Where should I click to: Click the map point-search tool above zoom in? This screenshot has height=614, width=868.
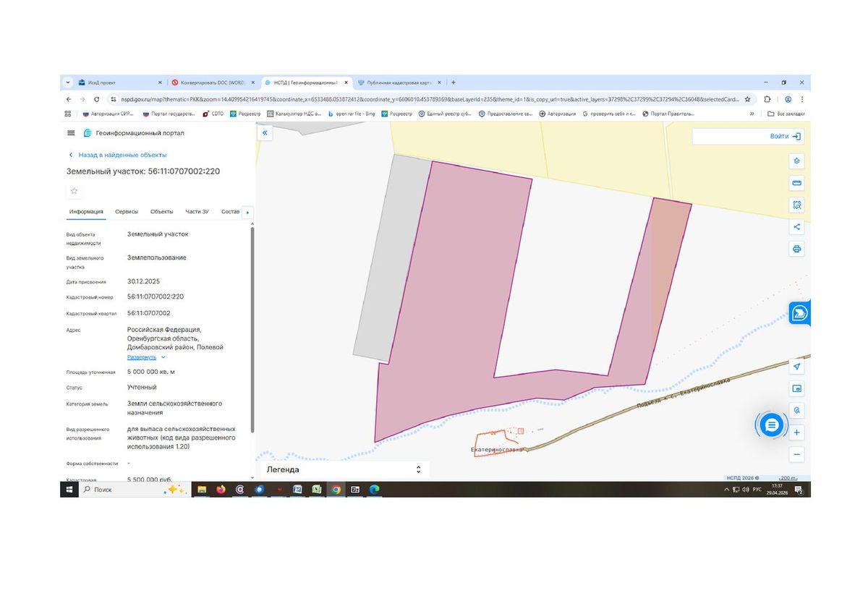coord(796,410)
